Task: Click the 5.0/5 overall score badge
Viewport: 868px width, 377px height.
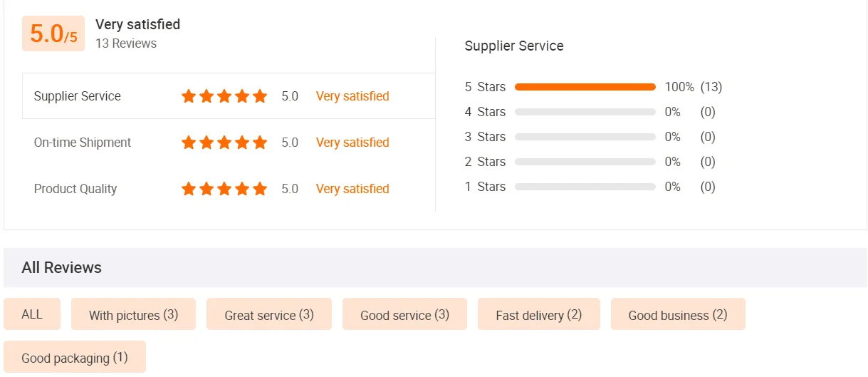Action: pyautogui.click(x=53, y=33)
